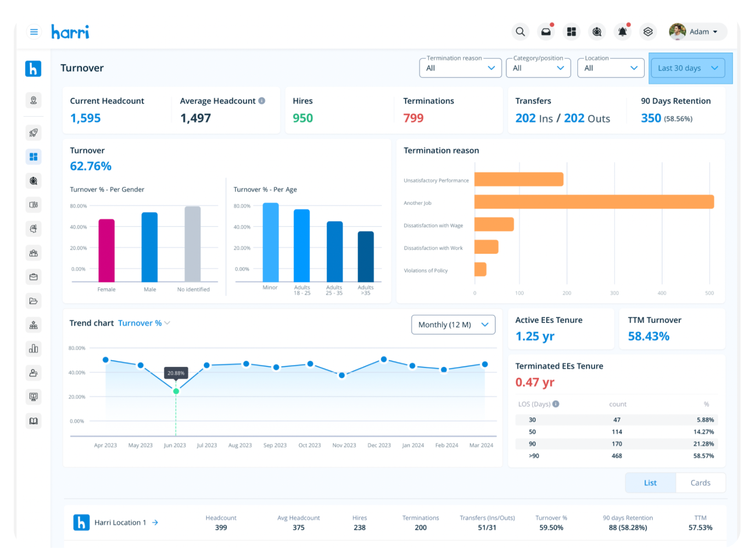753x560 pixels.
Task: Open the folder icon in left sidebar
Action: tap(34, 301)
